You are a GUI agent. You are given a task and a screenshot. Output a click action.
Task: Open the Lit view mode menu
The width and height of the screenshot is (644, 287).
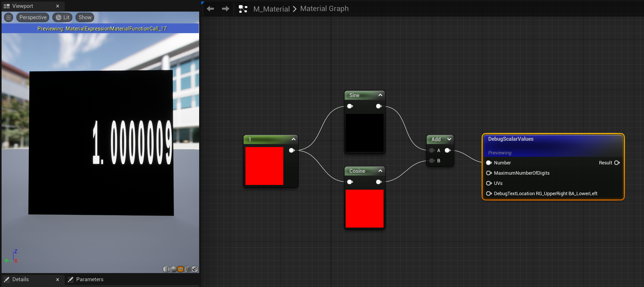coord(63,17)
